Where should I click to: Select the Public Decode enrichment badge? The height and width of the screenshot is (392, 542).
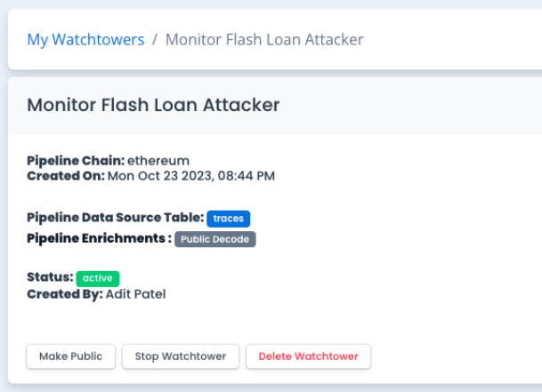(x=215, y=239)
